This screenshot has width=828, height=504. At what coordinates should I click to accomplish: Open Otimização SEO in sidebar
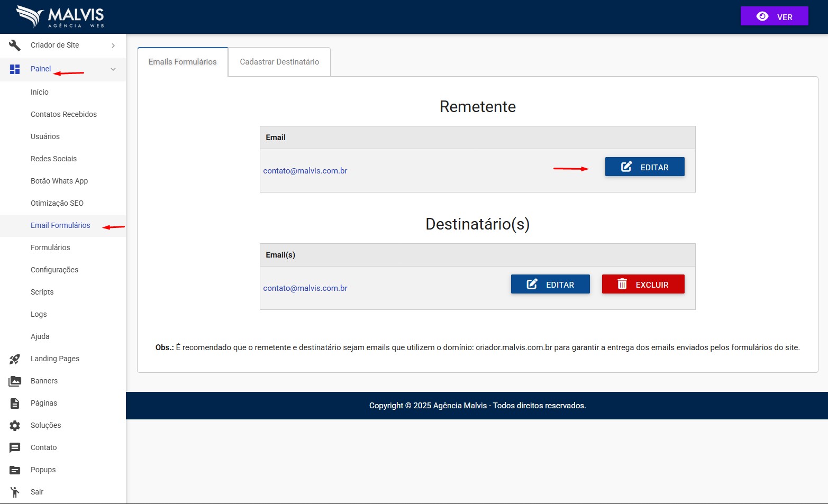pos(57,203)
